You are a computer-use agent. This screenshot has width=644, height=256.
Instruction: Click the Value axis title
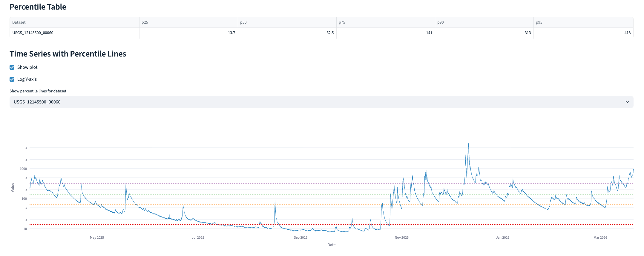pyautogui.click(x=13, y=187)
